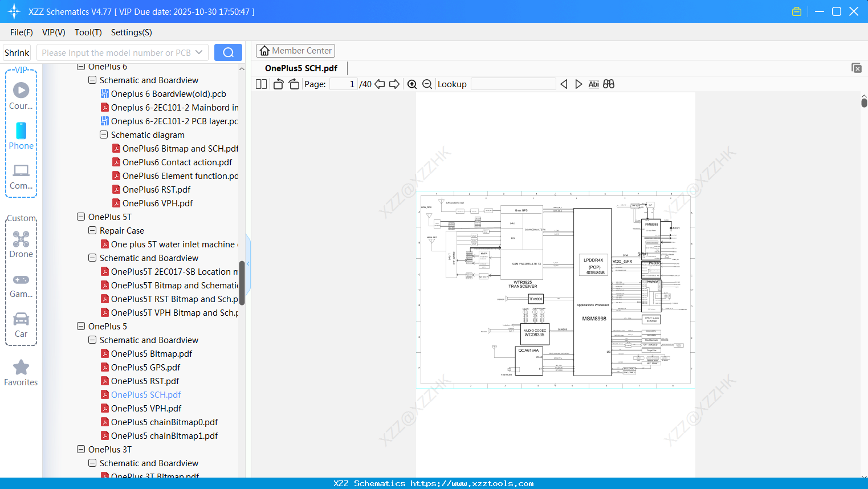Screen dimensions: 868x489
Task: Go to the next page arrow
Action: click(x=394, y=84)
